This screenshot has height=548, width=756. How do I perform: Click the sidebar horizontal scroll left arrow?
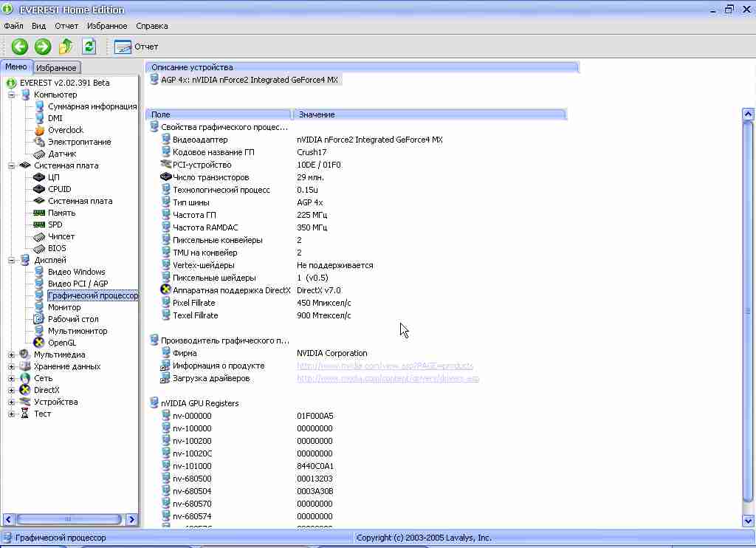pos(8,519)
